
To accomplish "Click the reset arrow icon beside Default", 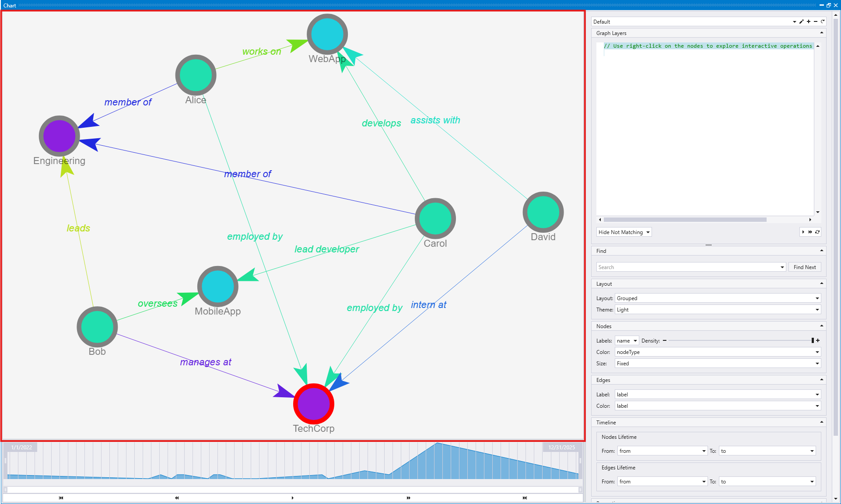I will point(823,21).
